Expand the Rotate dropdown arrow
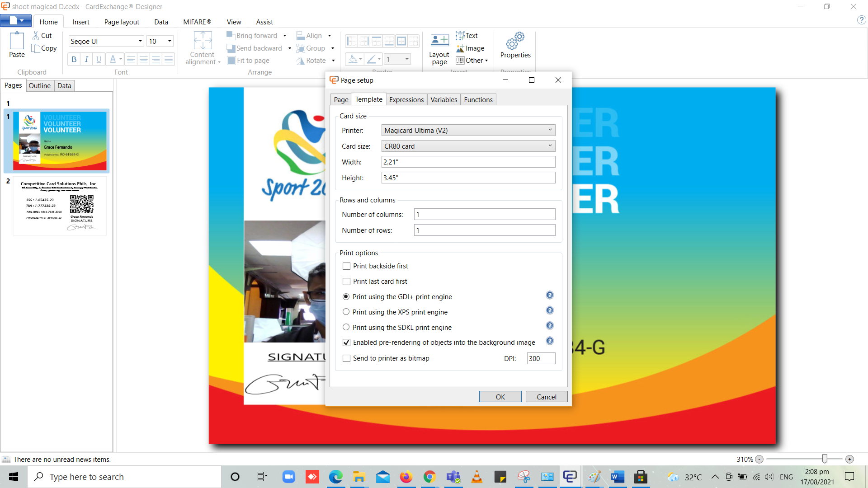Image resolution: width=868 pixels, height=488 pixels. (333, 61)
